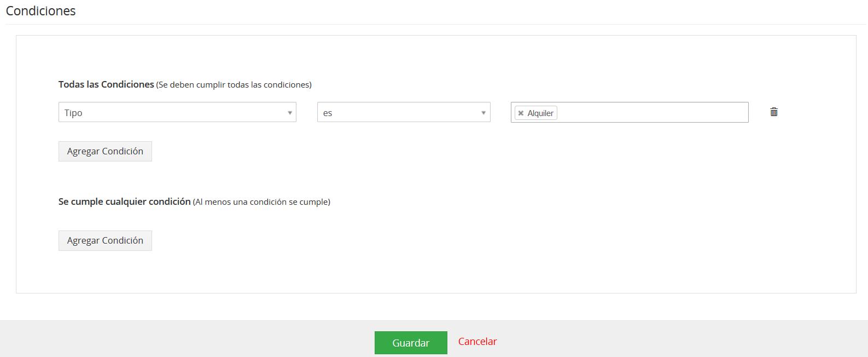Viewport: 868px width, 357px height.
Task: Click the hint '(Se deben cumplir todas las condiciones)'
Action: (x=234, y=85)
